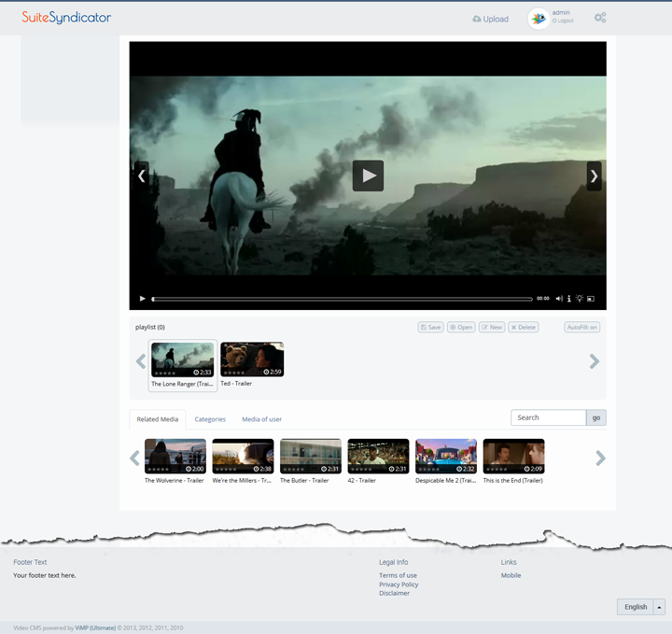Log out of the admin account
Screen dimensions: 672x634
click(x=563, y=21)
